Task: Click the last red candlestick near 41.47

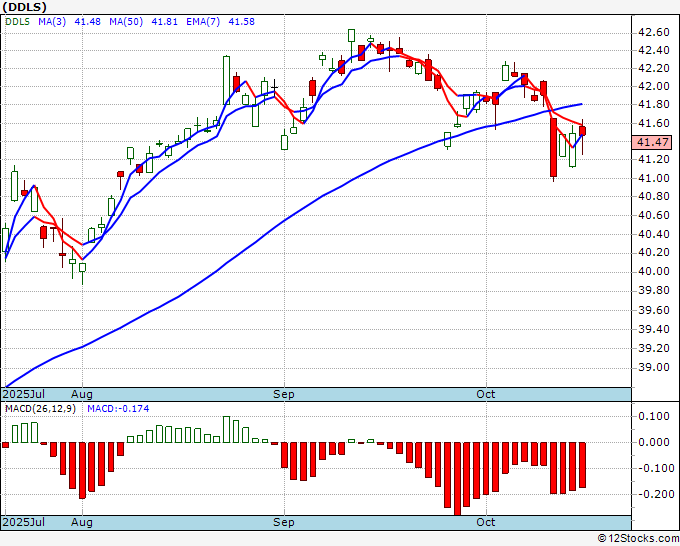Action: coord(582,135)
